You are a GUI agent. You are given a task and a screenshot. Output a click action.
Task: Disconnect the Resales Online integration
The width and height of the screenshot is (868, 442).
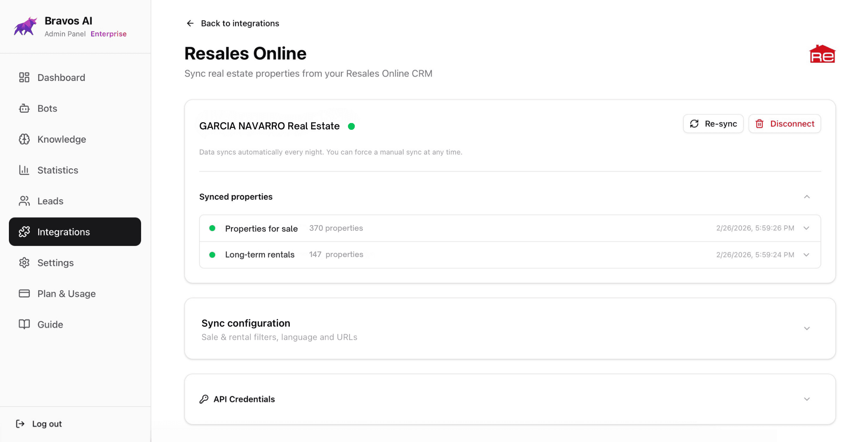pyautogui.click(x=785, y=123)
